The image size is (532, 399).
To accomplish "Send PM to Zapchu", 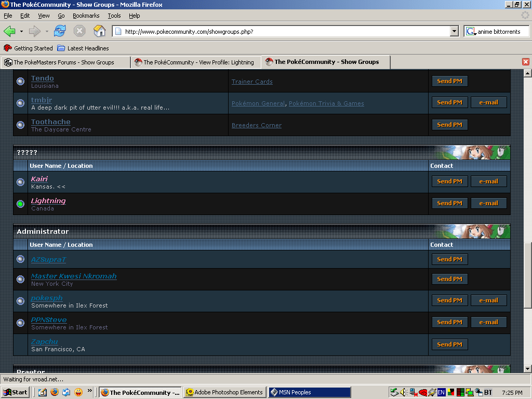I will [449, 344].
